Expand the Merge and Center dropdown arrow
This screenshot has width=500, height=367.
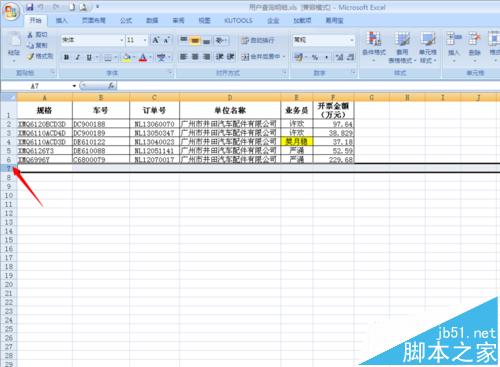coord(284,57)
